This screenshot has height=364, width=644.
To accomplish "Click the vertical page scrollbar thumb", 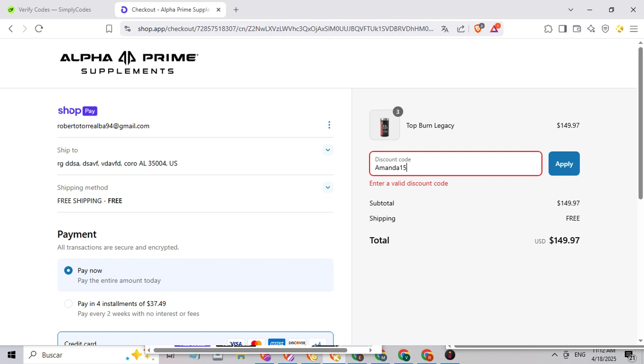I will pyautogui.click(x=641, y=122).
